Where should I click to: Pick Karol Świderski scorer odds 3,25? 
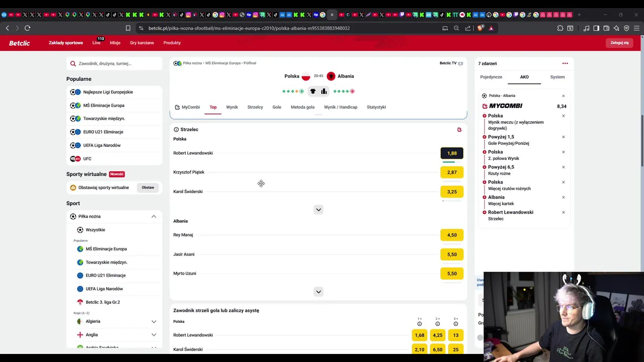[452, 192]
